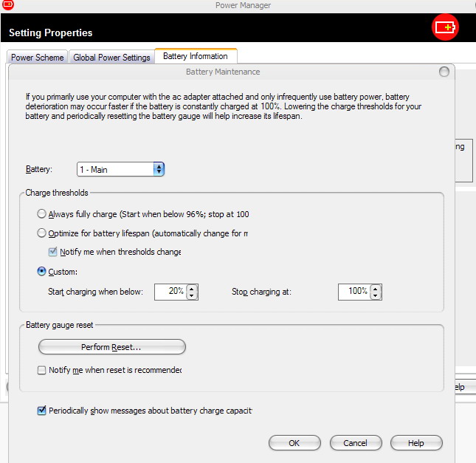Increase Start charging when below value
This screenshot has height=463, width=476.
point(192,288)
